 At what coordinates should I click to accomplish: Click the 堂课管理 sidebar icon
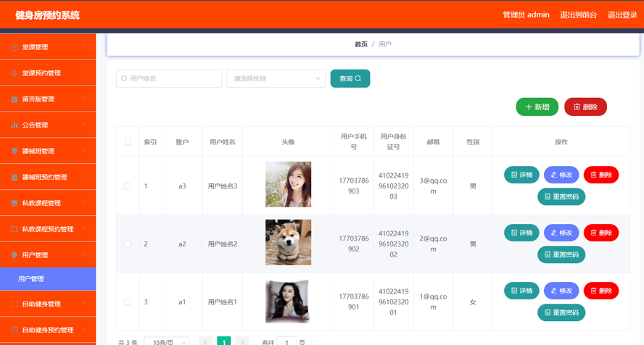15,47
